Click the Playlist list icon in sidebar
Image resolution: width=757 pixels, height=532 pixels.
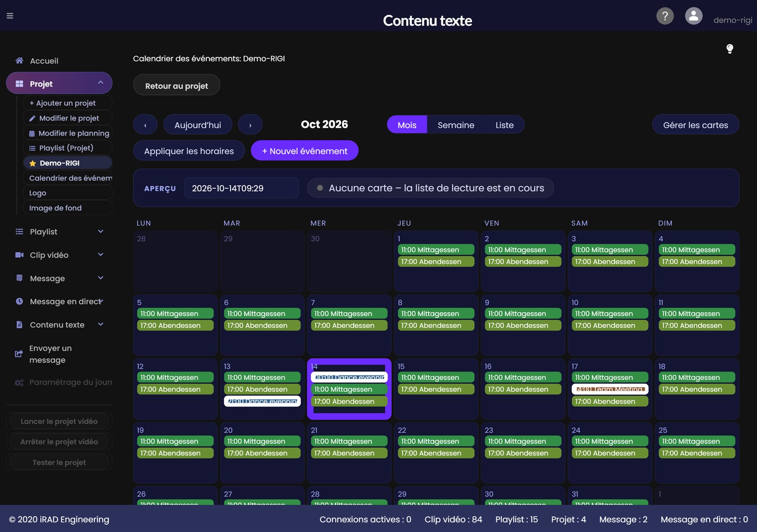[19, 232]
